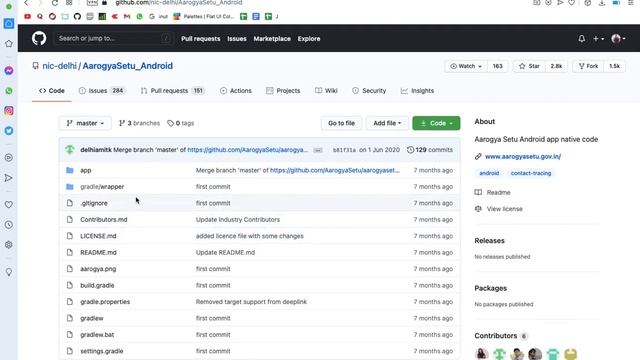The image size is (640, 360).
Task: Open Marketplace in header navigation
Action: [x=272, y=39]
